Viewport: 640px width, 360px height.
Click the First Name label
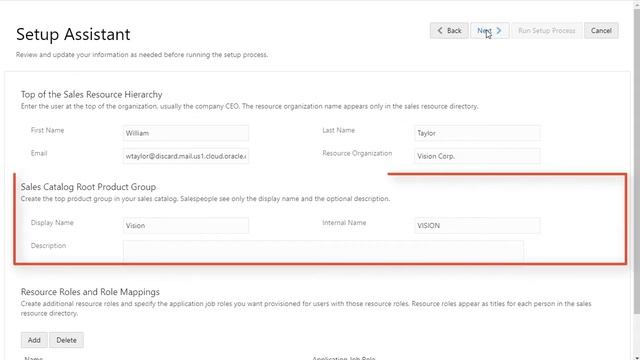coord(47,130)
